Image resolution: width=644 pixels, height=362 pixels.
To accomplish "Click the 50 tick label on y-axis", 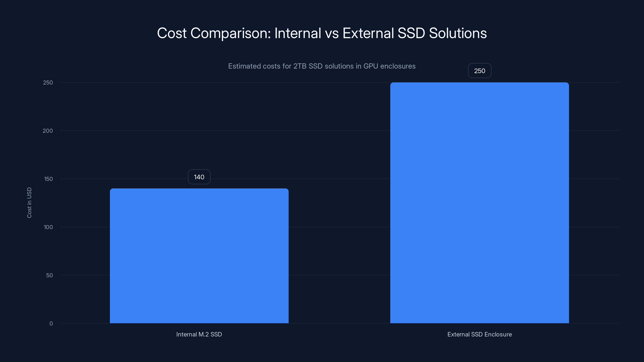I will tap(50, 275).
